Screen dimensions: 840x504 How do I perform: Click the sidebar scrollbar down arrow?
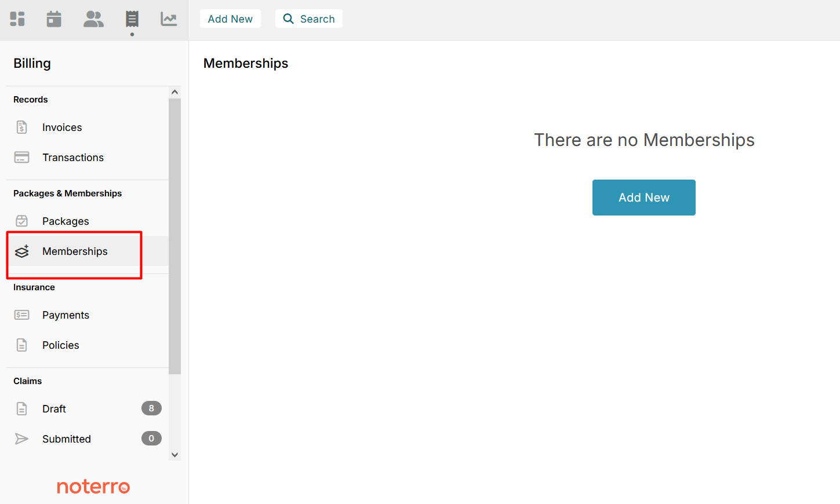(174, 455)
